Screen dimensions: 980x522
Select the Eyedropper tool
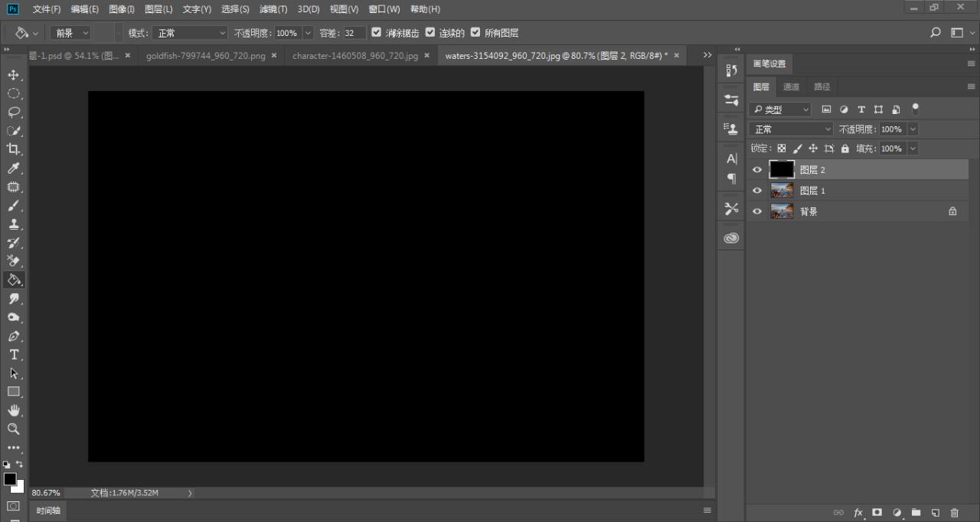(13, 168)
